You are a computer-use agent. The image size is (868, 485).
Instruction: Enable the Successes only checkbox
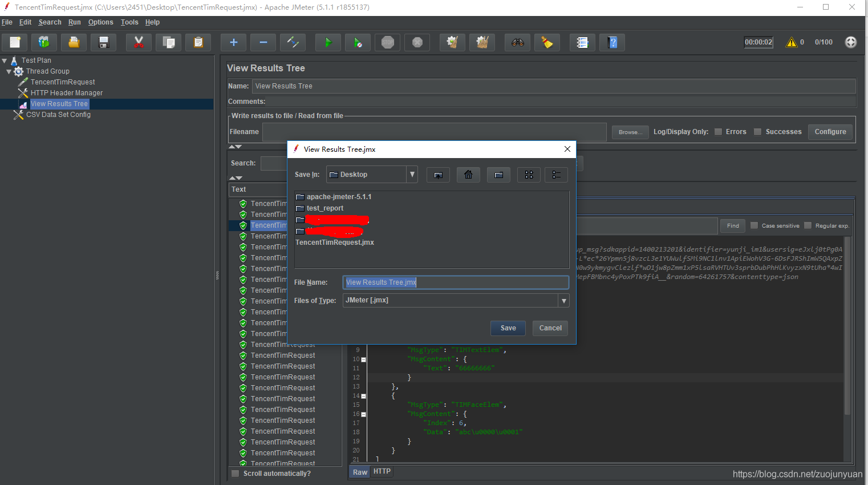pyautogui.click(x=757, y=132)
